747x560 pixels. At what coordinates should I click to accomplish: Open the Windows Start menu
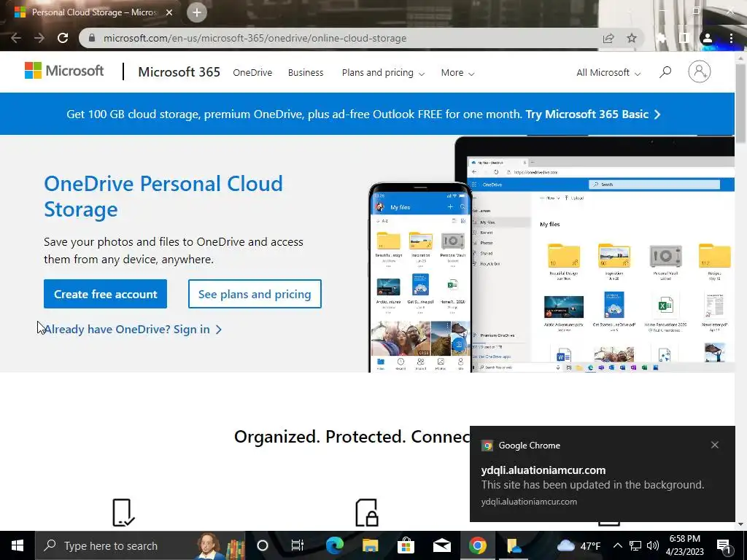click(x=18, y=545)
